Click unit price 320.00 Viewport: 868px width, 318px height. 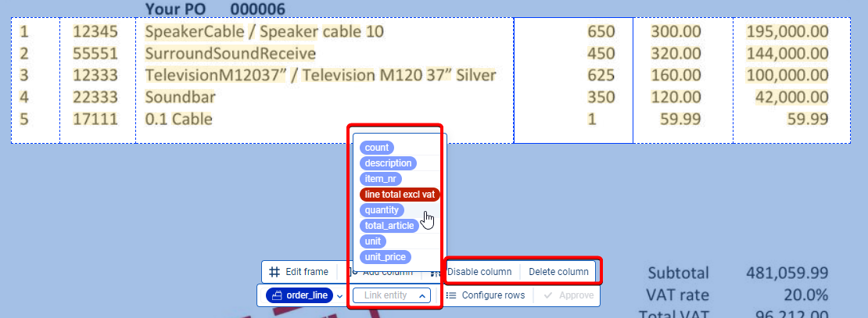[x=676, y=54]
